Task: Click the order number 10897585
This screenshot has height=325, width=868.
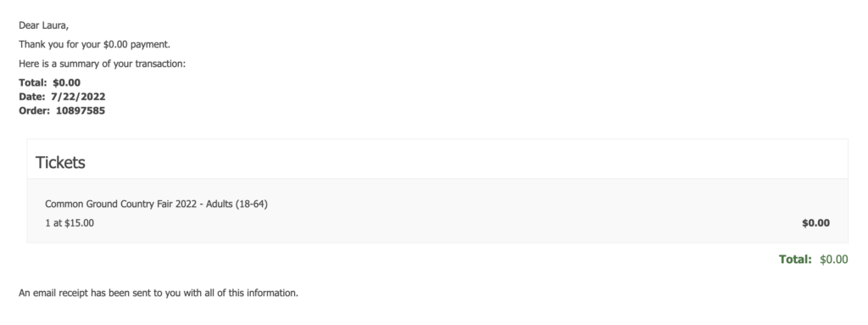Action: coord(81,110)
